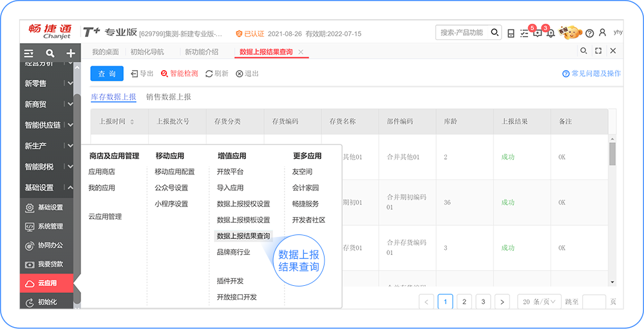This screenshot has width=644, height=329.
Task: Click the 导出 export icon
Action: (135, 74)
